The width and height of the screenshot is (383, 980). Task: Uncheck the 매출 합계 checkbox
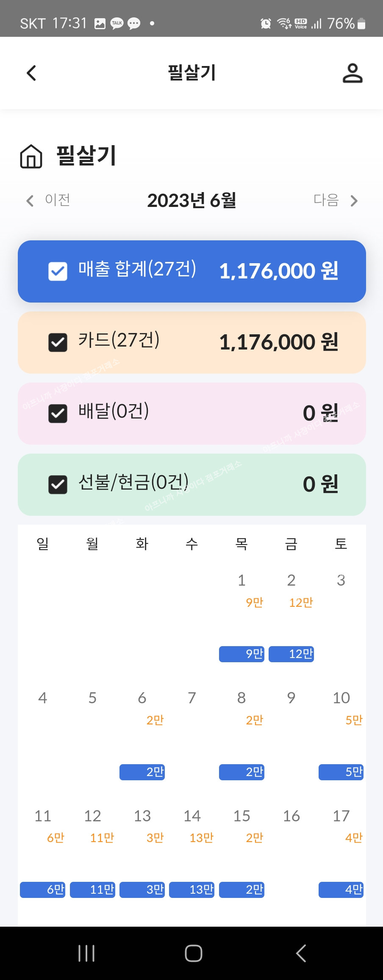pyautogui.click(x=58, y=271)
